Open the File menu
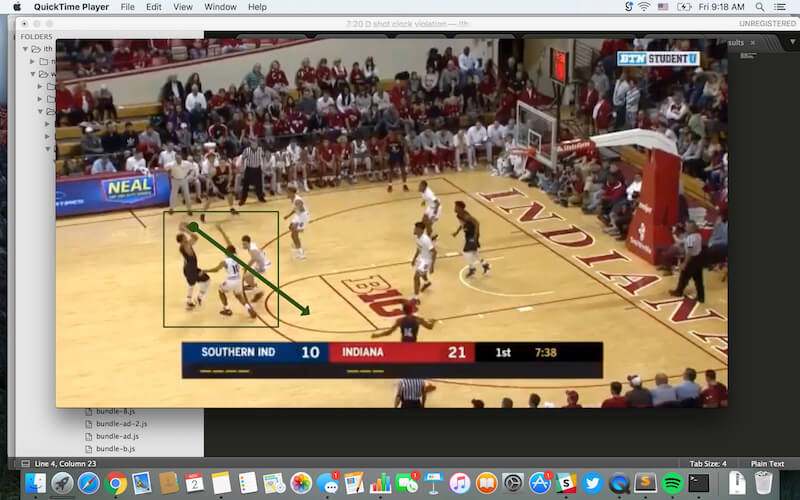The width and height of the screenshot is (800, 500). coord(128,7)
